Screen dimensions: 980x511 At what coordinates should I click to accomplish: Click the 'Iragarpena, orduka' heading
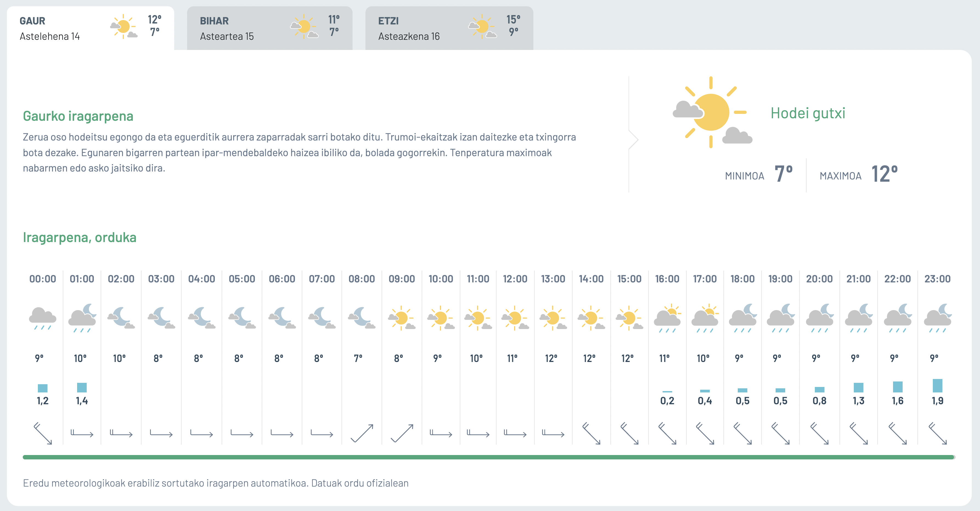(80, 237)
